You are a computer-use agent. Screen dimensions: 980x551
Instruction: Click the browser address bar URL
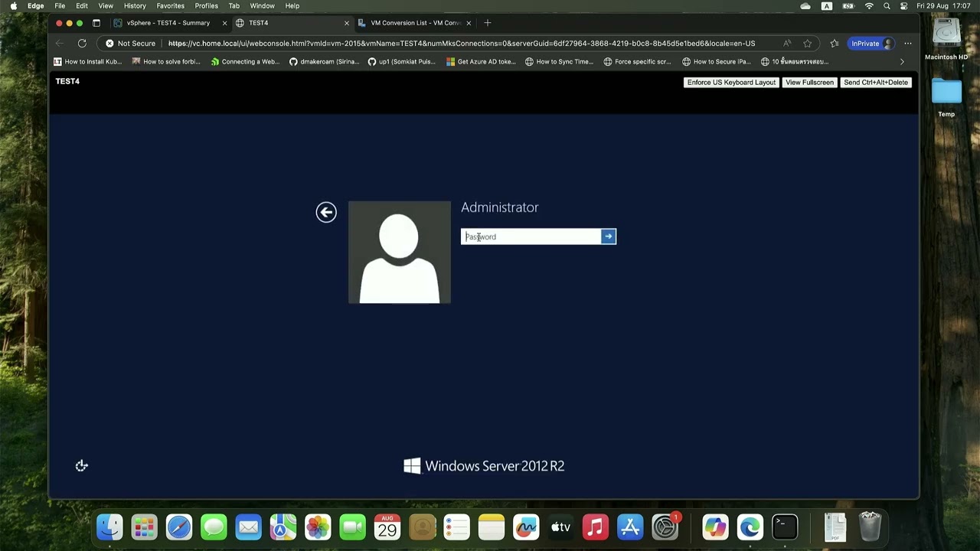click(x=462, y=44)
